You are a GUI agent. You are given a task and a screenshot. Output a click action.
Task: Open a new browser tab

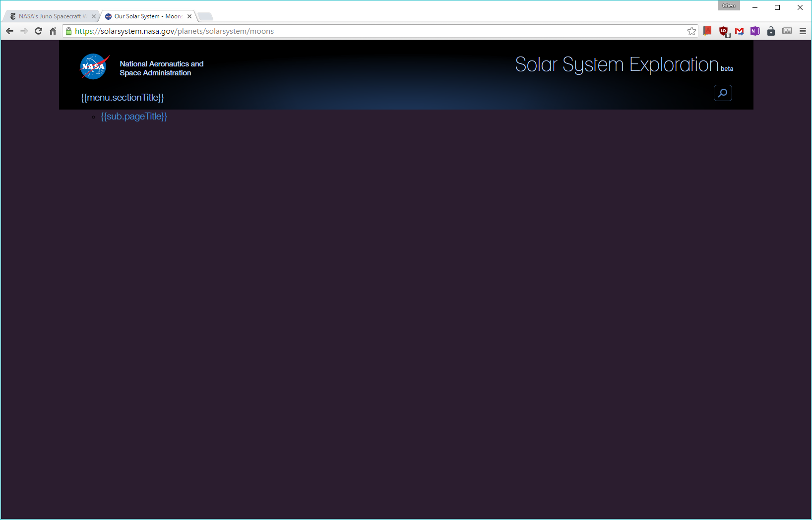click(205, 16)
